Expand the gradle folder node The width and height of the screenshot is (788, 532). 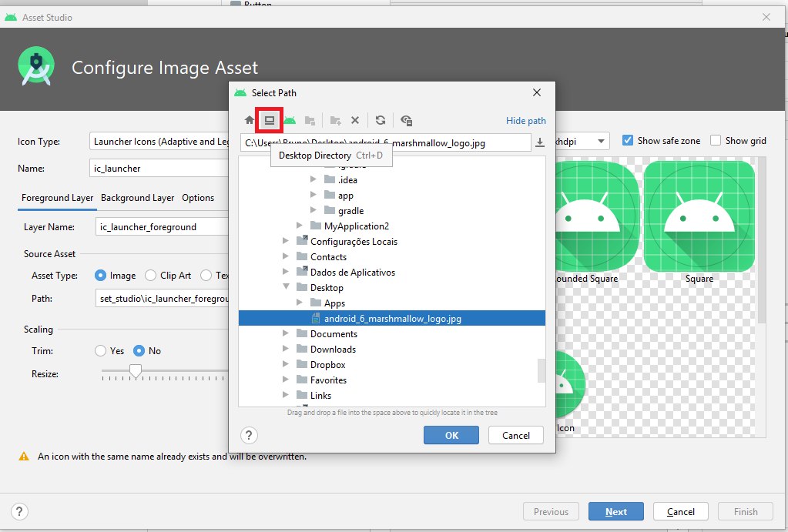click(314, 211)
